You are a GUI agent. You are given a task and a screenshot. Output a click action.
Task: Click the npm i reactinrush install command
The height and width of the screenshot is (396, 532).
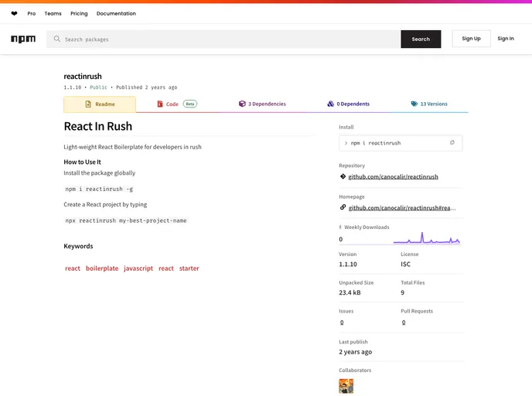coord(376,143)
